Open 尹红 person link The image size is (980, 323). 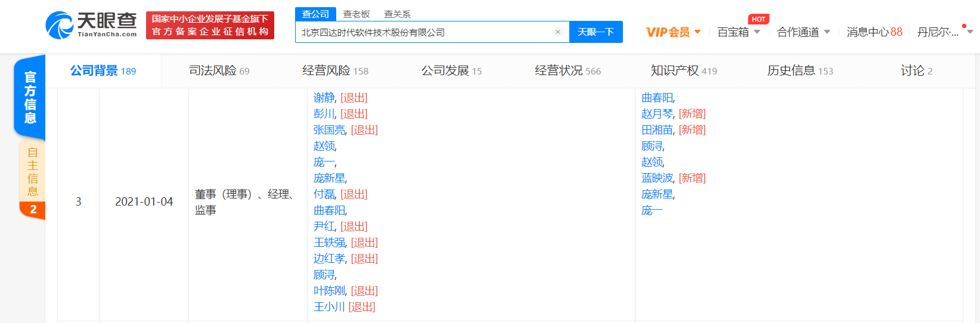324,226
